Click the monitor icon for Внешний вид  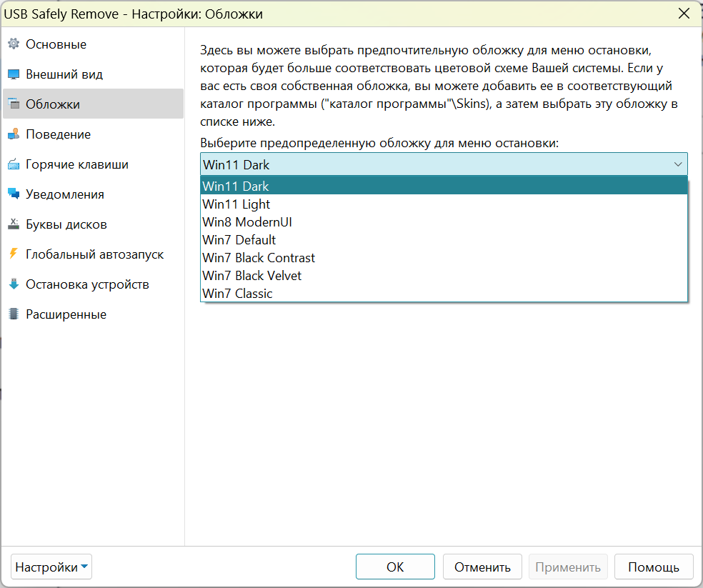[x=14, y=74]
